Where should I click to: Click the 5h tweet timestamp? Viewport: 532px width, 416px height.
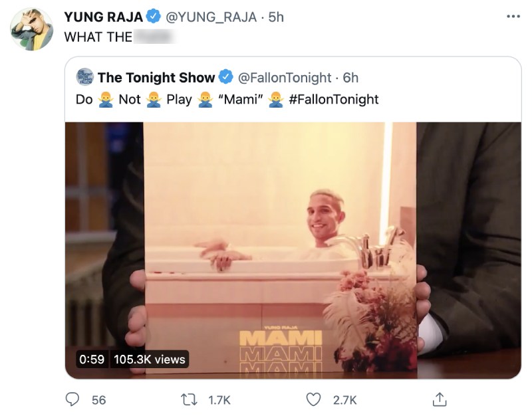(x=276, y=17)
